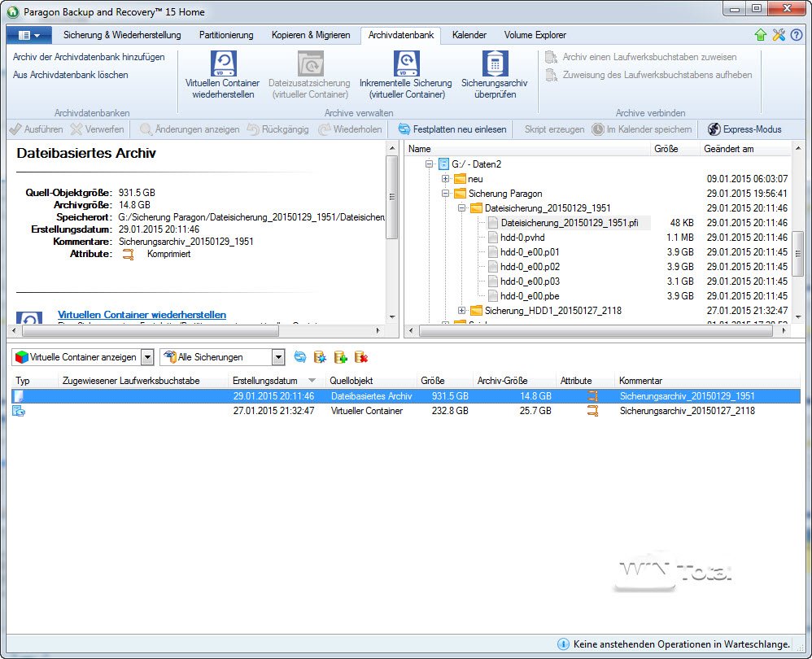Select the hdd-0.pvhd file in the tree
This screenshot has height=659, width=812.
(x=522, y=238)
